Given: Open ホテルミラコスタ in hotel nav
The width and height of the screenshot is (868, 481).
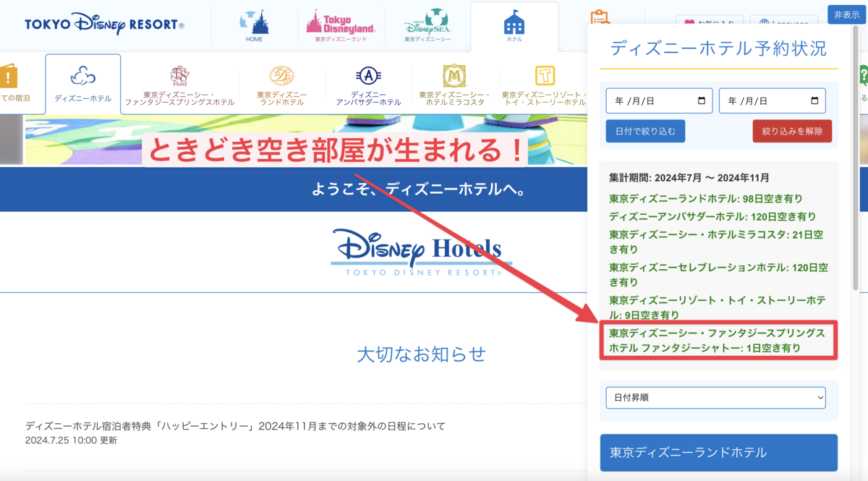Looking at the screenshot, I should click(454, 85).
